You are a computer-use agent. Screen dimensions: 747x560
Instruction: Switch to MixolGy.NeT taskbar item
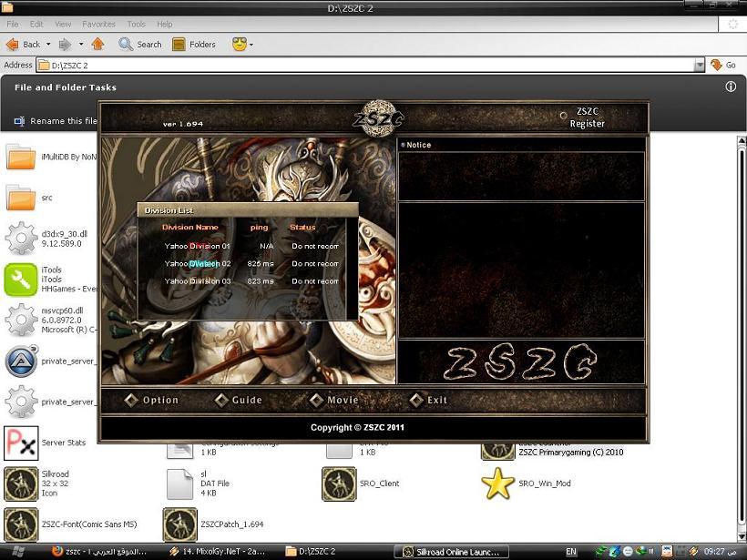[x=219, y=552]
